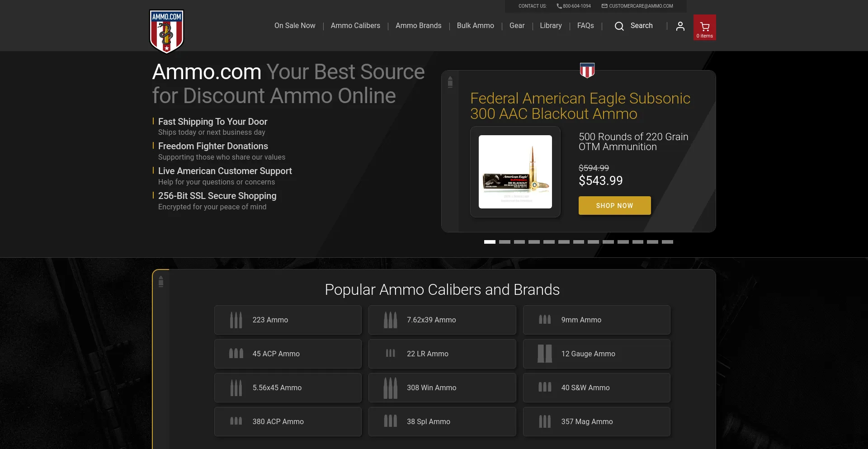Image resolution: width=868 pixels, height=449 pixels.
Task: Click the $543.99 sale price
Action: 600,181
